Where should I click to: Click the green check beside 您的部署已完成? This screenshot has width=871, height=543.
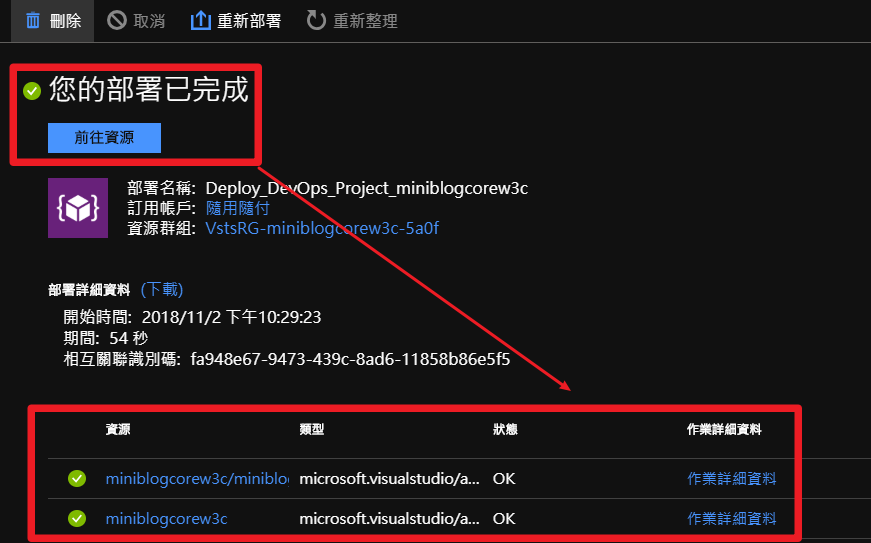[32, 90]
